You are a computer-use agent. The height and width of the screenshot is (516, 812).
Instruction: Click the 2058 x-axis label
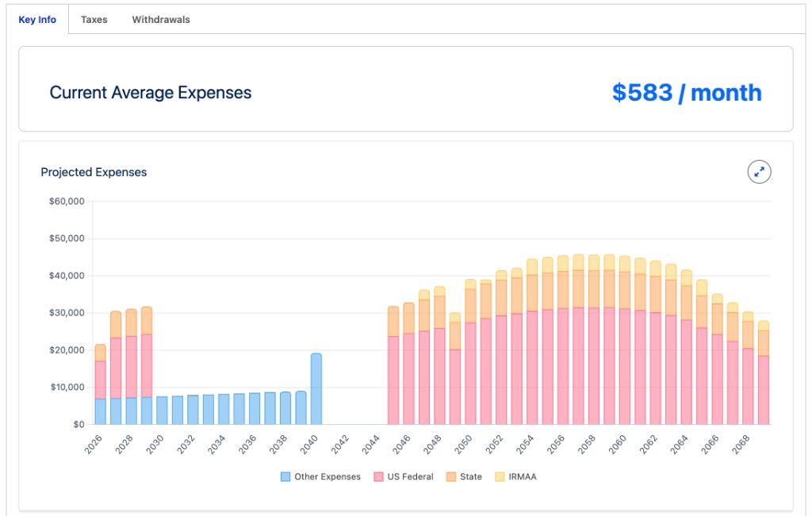pyautogui.click(x=586, y=445)
